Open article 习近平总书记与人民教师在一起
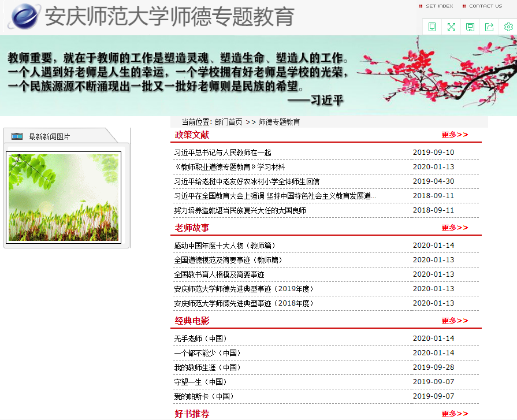This screenshot has width=517, height=420. pyautogui.click(x=222, y=153)
